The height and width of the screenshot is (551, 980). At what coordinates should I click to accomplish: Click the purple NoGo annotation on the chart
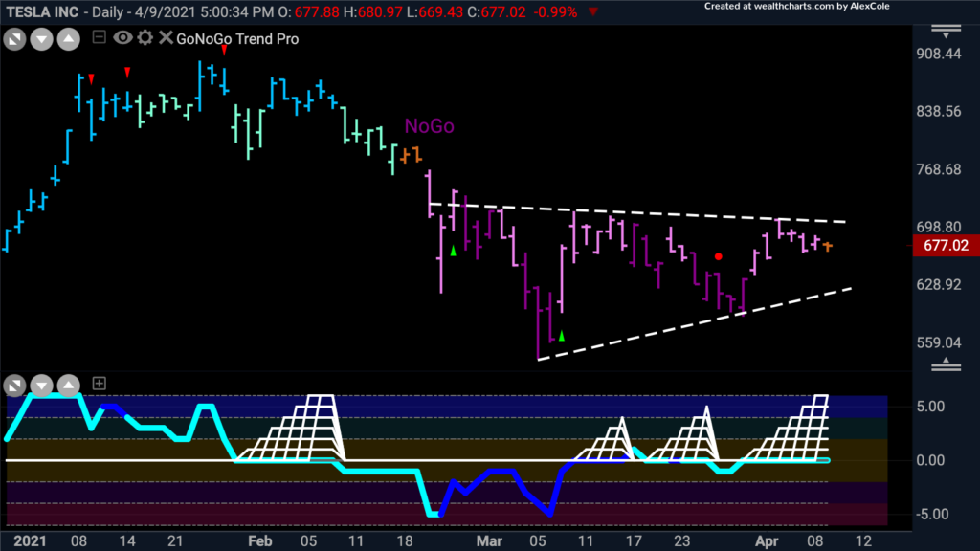(430, 126)
